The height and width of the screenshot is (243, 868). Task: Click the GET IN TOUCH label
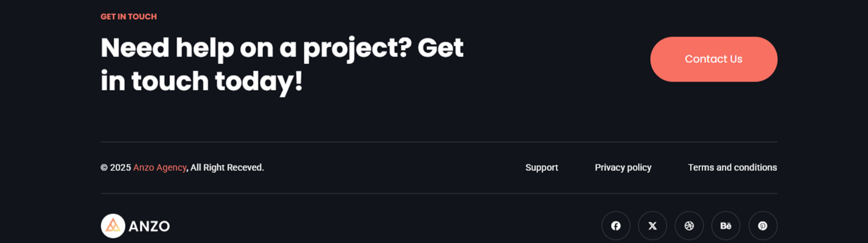pos(128,17)
